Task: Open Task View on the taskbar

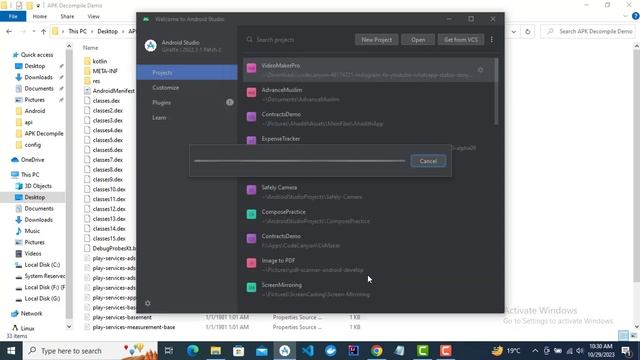Action: 169,351
